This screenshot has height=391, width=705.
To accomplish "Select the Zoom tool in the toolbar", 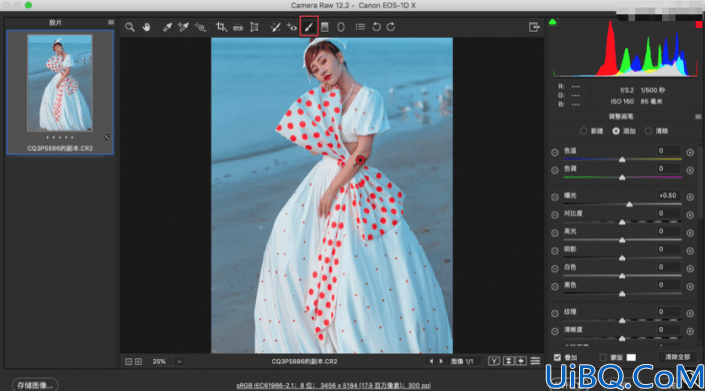I will pyautogui.click(x=130, y=27).
